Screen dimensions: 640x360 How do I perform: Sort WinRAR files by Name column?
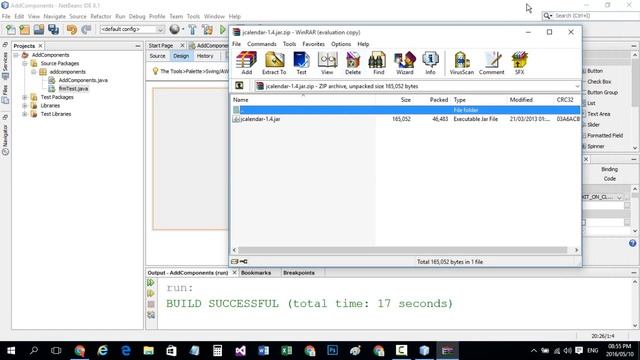click(x=303, y=100)
